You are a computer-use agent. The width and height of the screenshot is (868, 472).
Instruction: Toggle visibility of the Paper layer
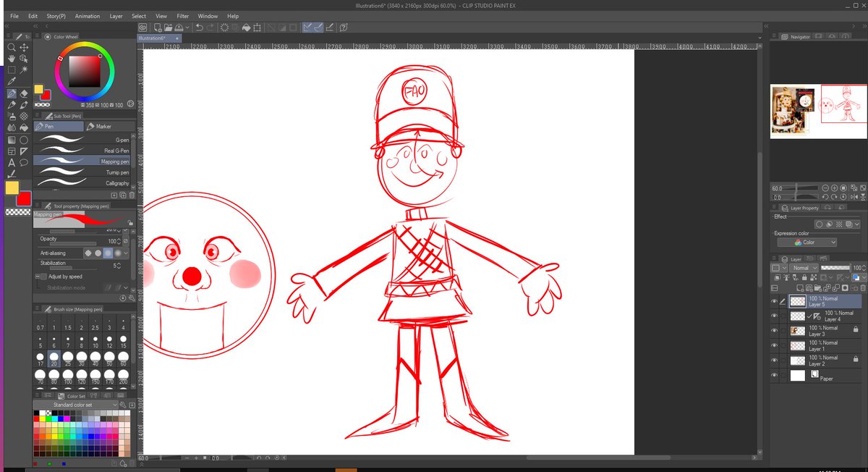(x=775, y=375)
